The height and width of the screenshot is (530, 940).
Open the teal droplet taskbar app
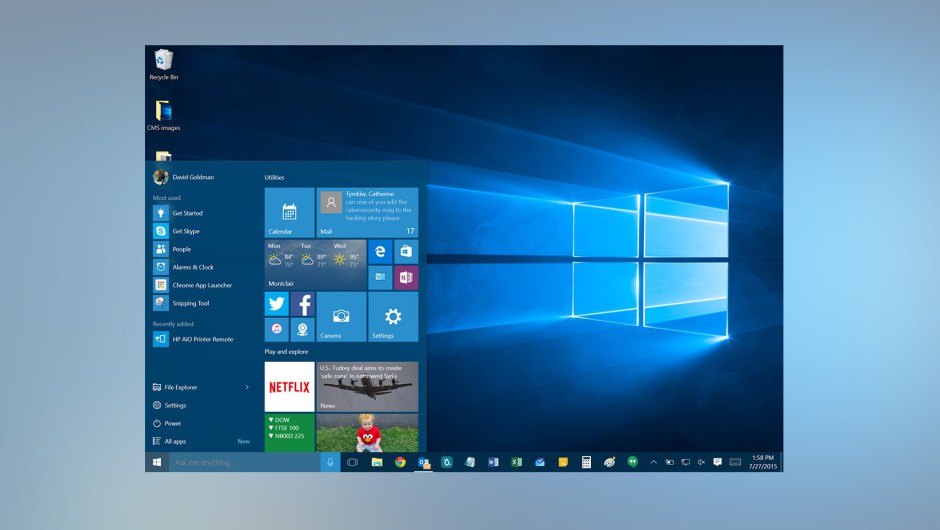(447, 462)
